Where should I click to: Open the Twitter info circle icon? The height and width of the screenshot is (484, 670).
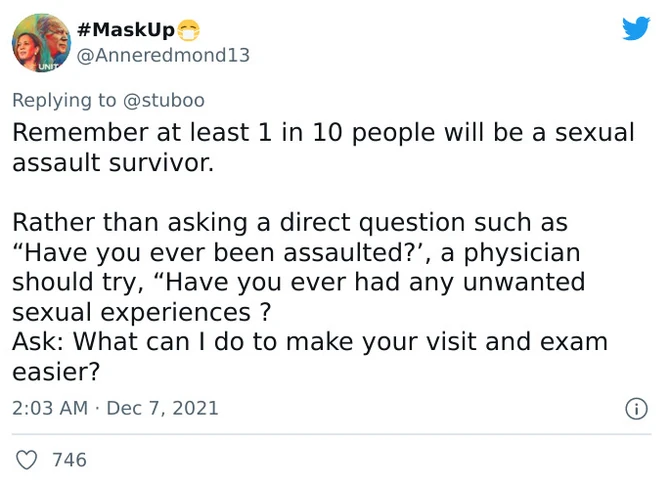pyautogui.click(x=634, y=408)
